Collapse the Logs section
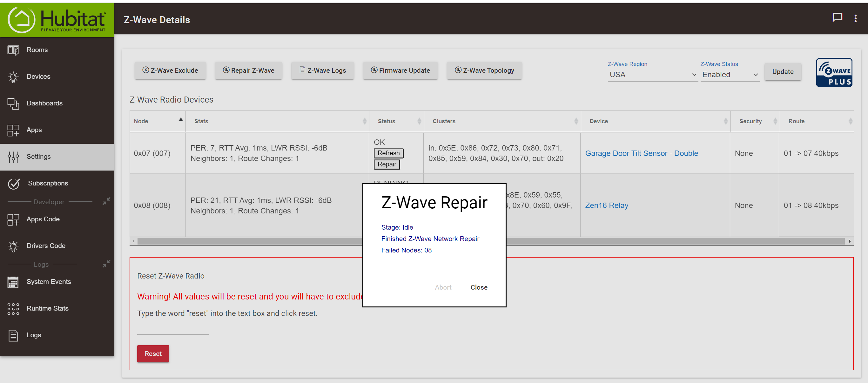868x383 pixels. [106, 264]
